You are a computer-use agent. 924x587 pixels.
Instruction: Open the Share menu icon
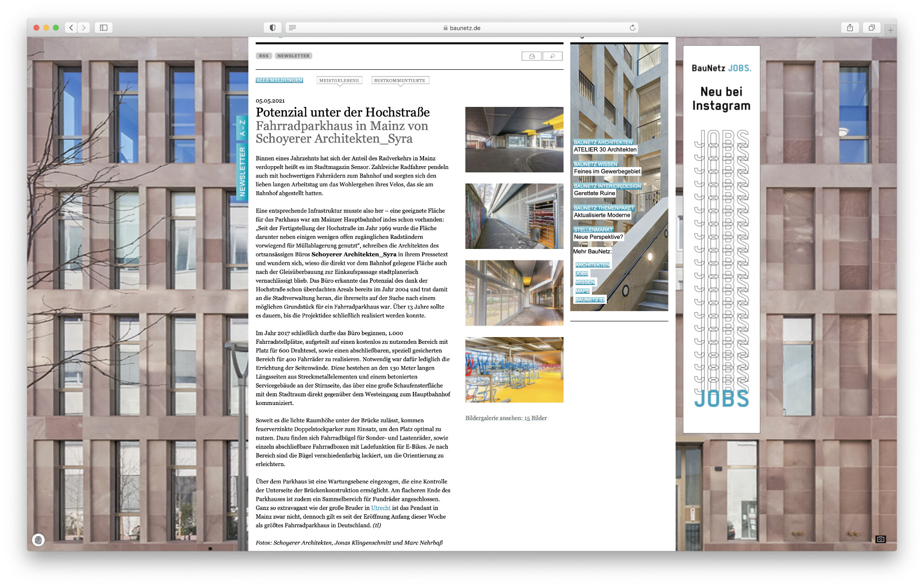(850, 28)
